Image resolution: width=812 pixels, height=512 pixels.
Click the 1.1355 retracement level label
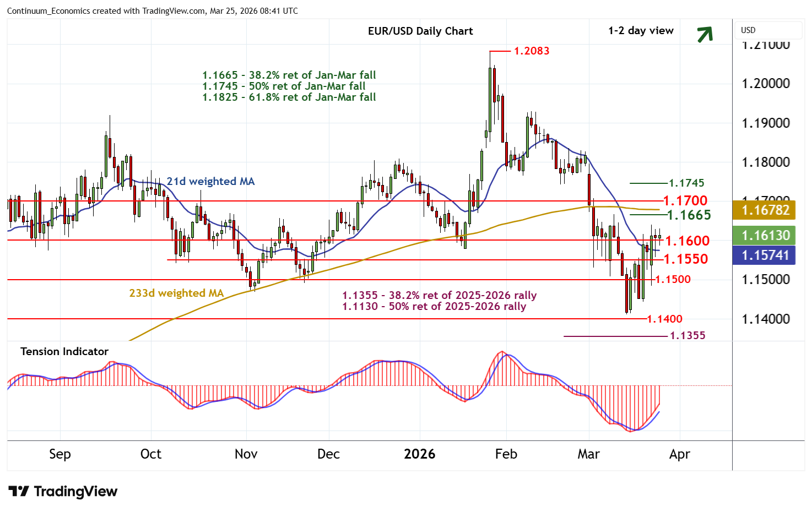(x=687, y=335)
